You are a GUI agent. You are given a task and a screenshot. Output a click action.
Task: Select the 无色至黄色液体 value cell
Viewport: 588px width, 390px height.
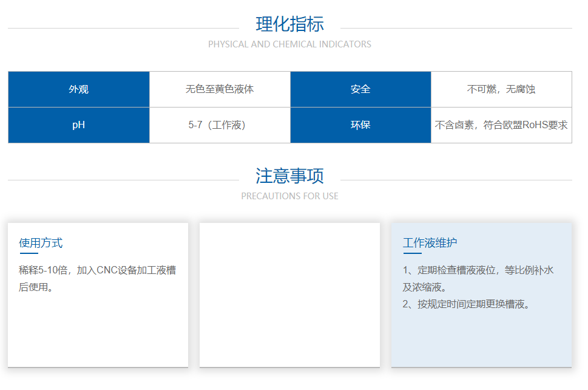(220, 89)
